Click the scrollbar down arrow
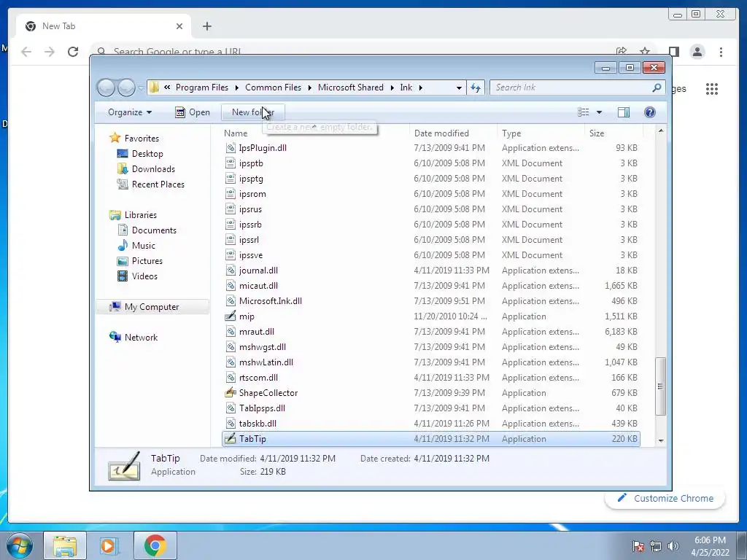The image size is (747, 560). [661, 440]
